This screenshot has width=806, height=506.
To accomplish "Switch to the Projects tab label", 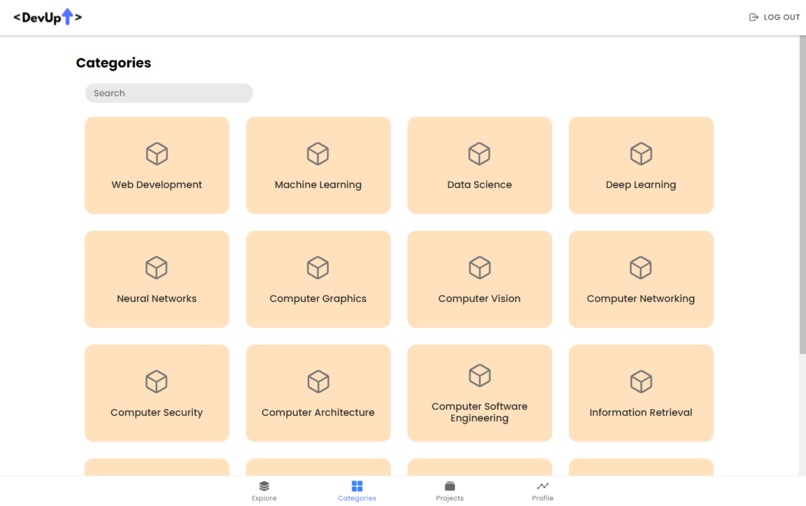I will click(450, 498).
